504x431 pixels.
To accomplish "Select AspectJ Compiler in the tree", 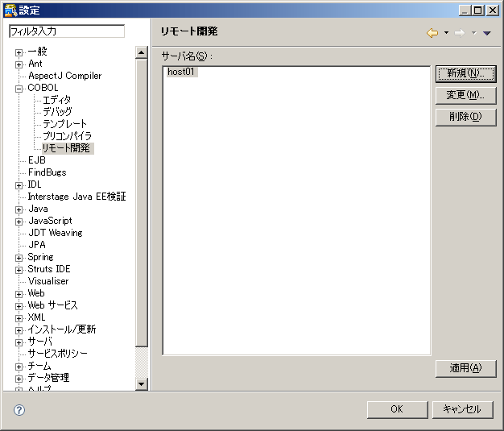I will point(64,76).
